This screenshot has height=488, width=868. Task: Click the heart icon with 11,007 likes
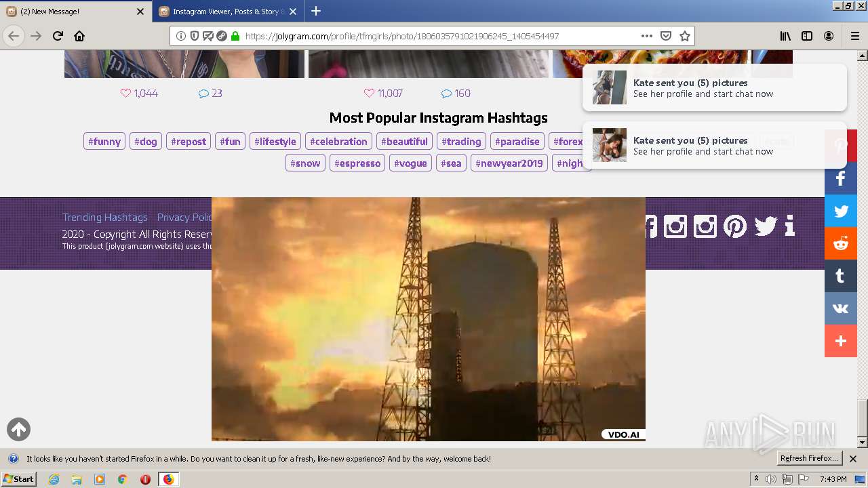tap(369, 94)
